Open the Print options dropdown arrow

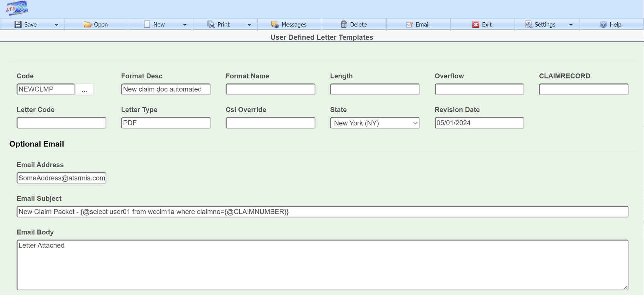[x=249, y=25]
